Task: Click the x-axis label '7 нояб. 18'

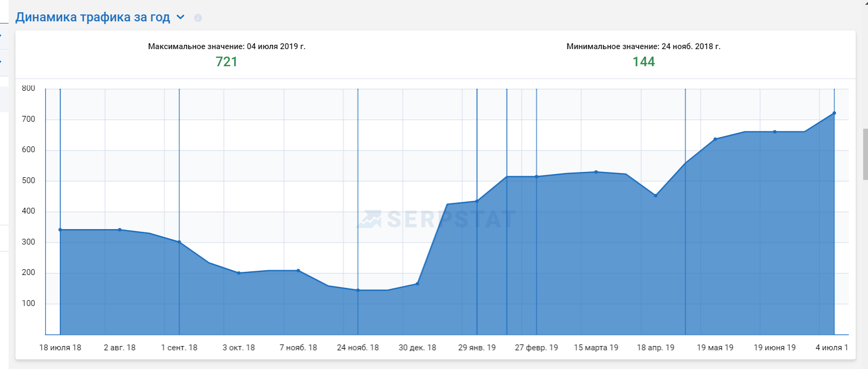Action: 298,348
